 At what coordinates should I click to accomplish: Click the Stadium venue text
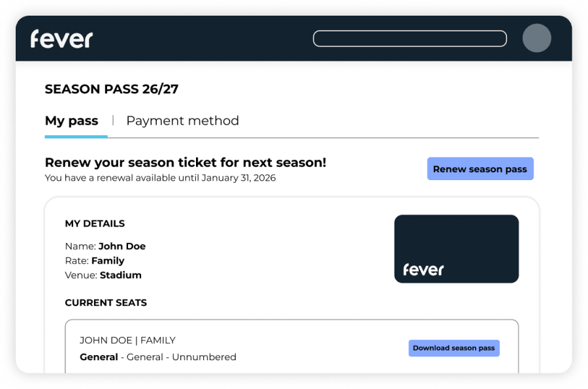[x=120, y=275]
